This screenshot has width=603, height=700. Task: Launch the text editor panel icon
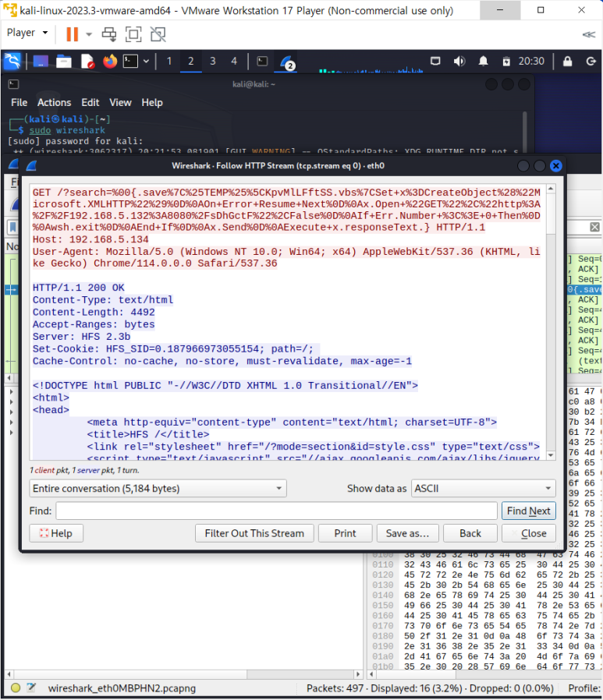[x=87, y=61]
